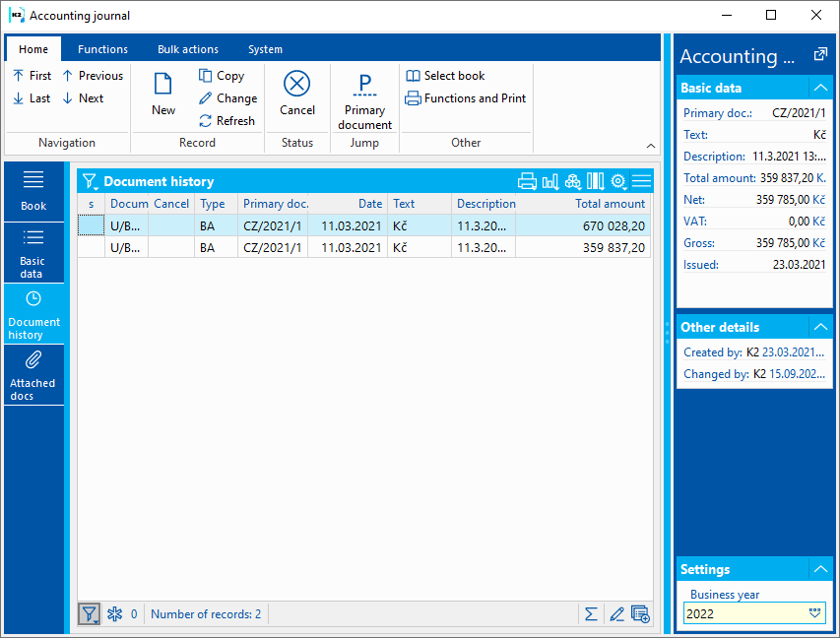Toggle the filter button in bottom status bar
Screen dimensions: 840x638
[x=89, y=614]
